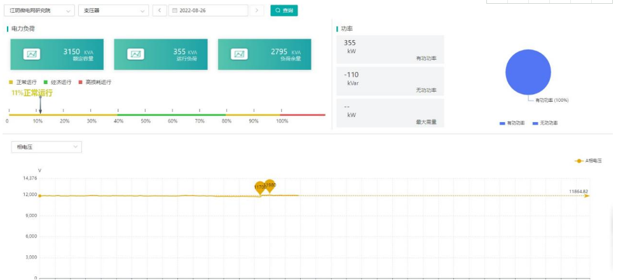Click the chart icon on the 3150 KVA card
644x280 pixels.
coord(32,54)
